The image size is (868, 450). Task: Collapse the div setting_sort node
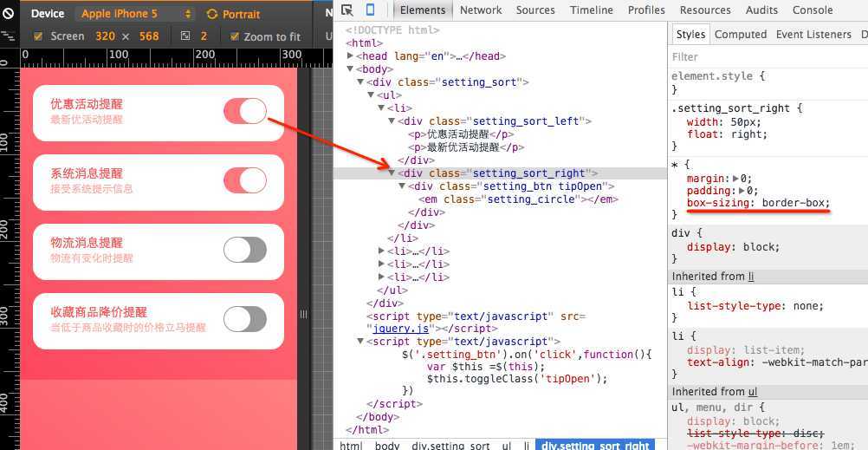[361, 82]
